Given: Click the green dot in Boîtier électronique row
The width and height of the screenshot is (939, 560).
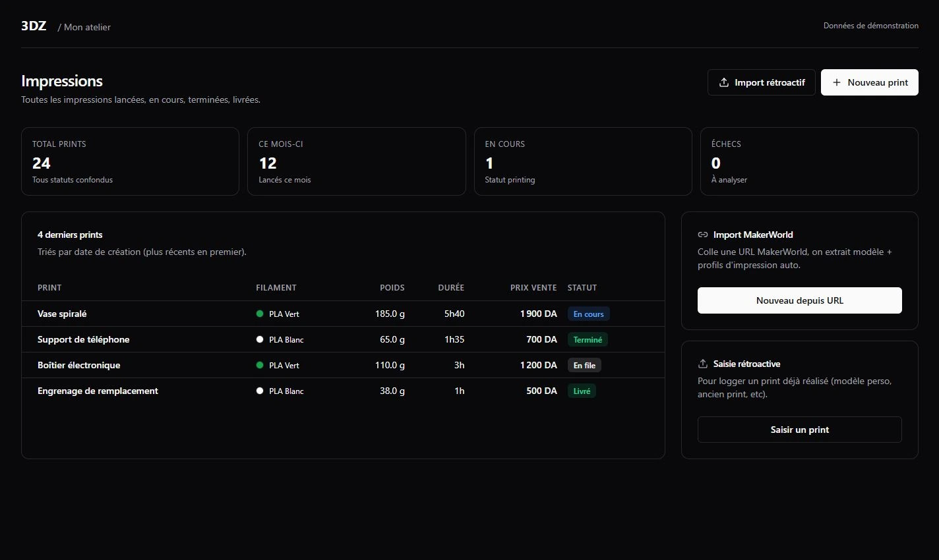Looking at the screenshot, I should pos(260,365).
